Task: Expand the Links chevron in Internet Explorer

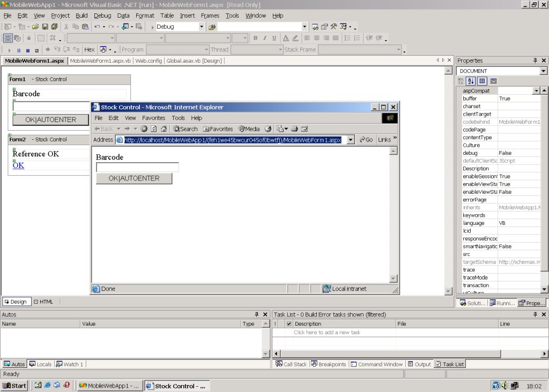Action: pos(395,138)
